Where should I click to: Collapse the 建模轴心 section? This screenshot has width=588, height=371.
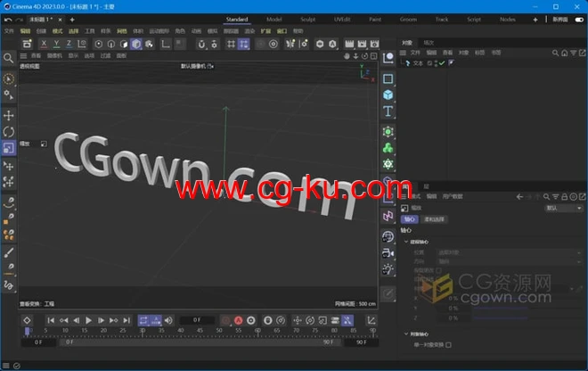(406, 242)
